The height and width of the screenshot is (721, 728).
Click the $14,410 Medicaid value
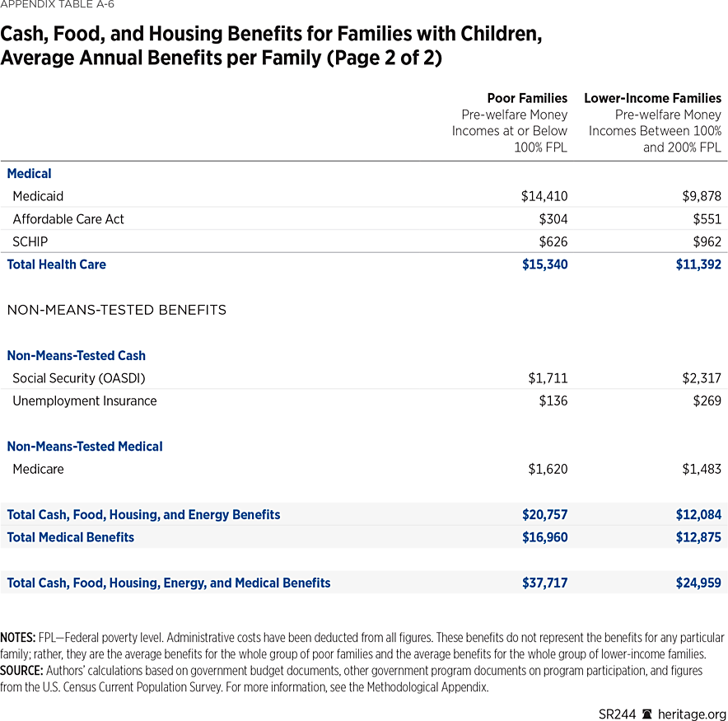[x=544, y=196]
